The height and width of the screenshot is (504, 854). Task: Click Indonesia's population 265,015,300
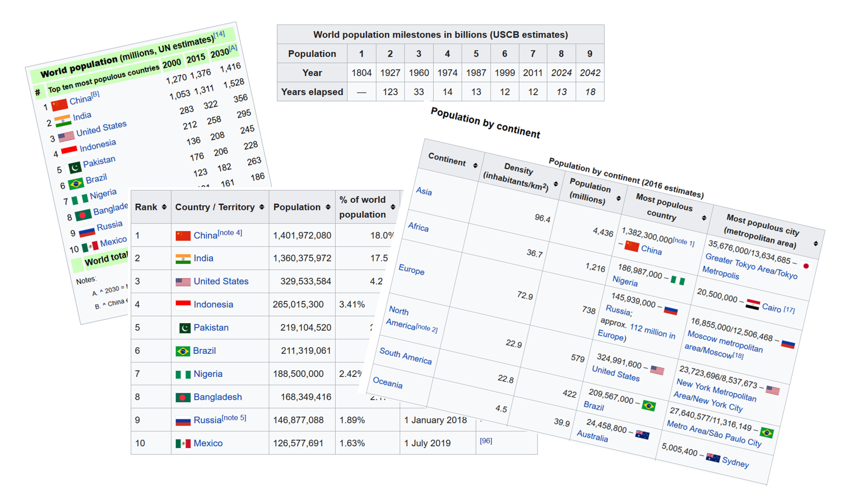point(298,305)
